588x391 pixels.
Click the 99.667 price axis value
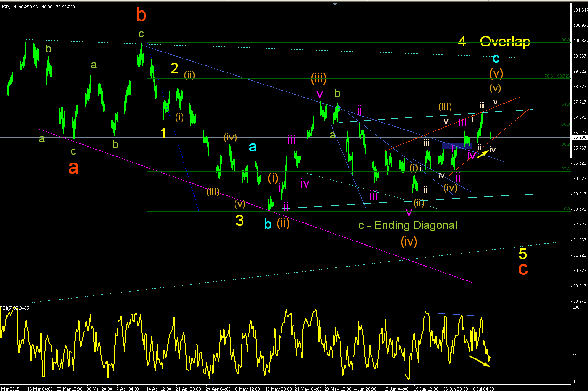point(580,56)
